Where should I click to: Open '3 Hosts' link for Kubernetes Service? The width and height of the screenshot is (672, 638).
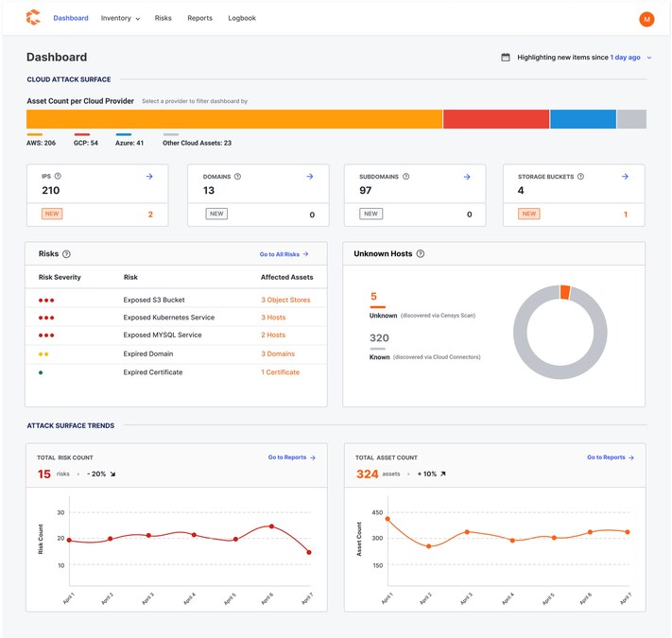273,318
